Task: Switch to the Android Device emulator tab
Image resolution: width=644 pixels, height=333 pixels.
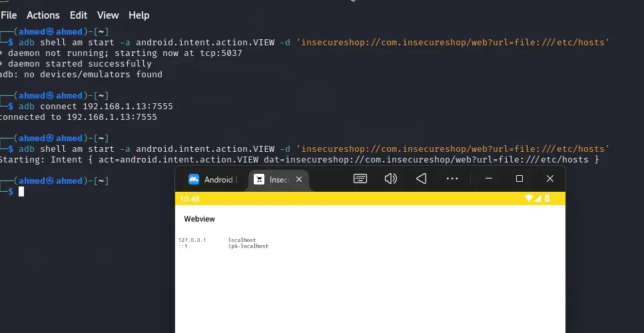Action: [213, 179]
